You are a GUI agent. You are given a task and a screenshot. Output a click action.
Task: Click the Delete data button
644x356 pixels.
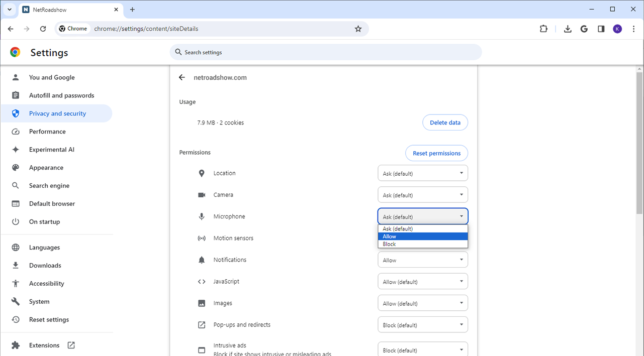pyautogui.click(x=445, y=122)
